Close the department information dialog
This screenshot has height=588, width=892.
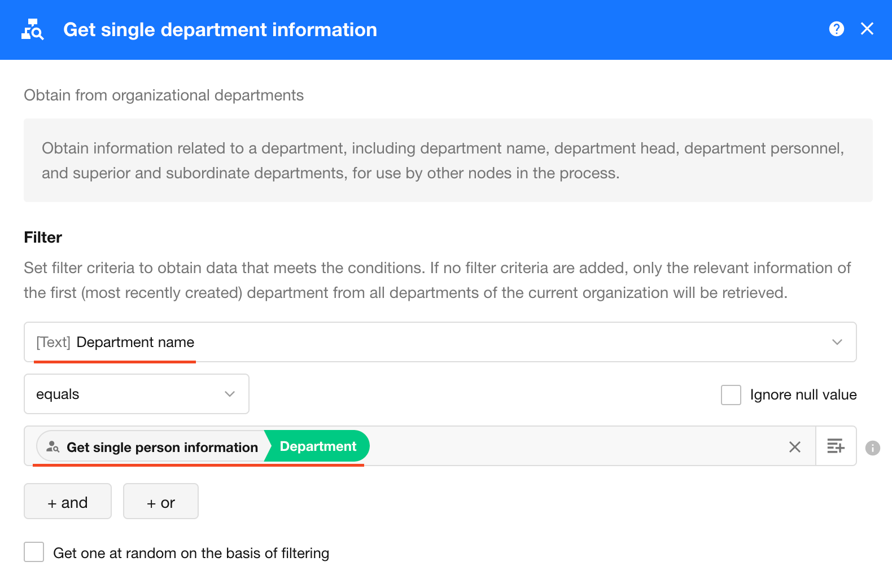pos(867,29)
